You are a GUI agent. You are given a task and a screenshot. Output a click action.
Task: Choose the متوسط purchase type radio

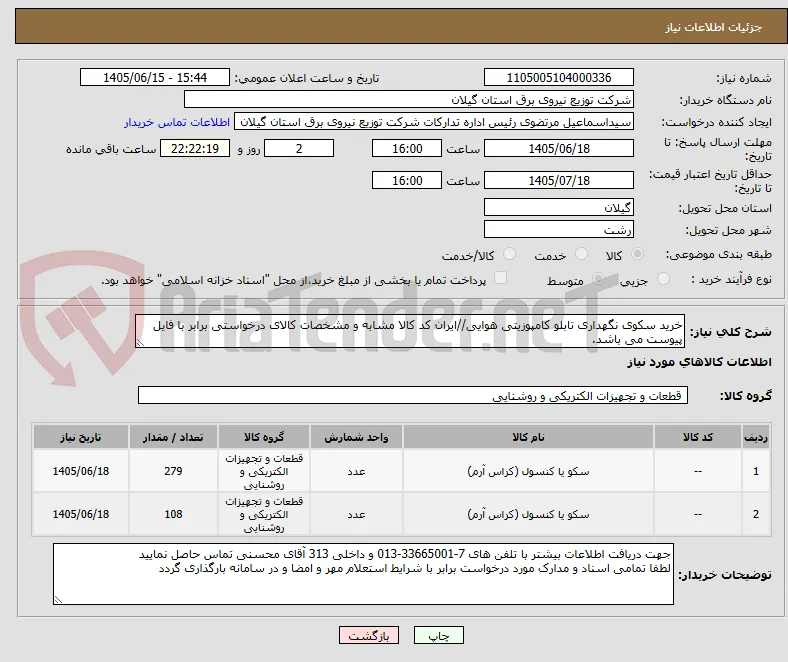[x=598, y=278]
